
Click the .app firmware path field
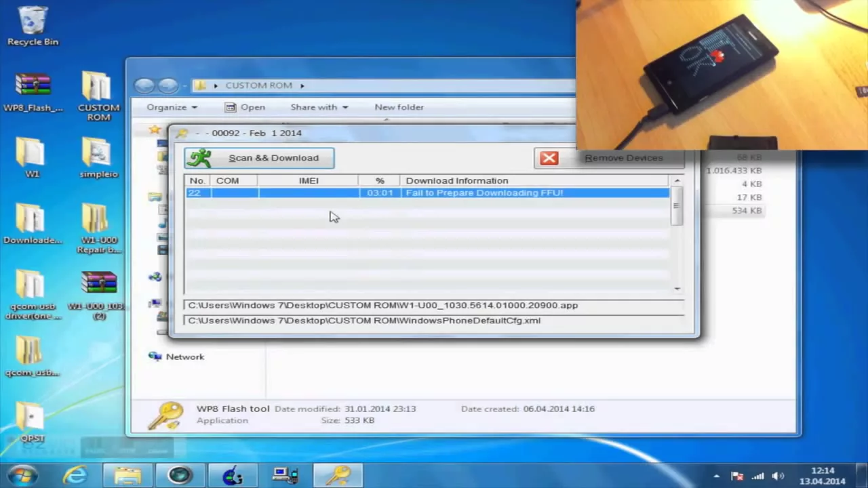click(433, 306)
